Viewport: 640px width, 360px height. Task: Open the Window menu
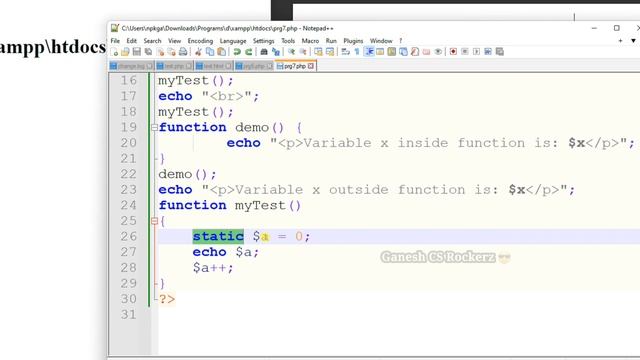pos(381,41)
